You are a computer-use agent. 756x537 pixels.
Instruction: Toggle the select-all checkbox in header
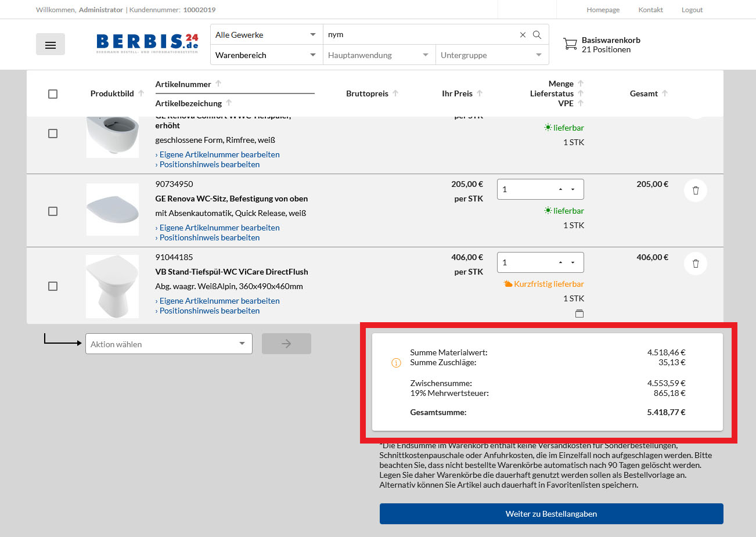coord(53,94)
